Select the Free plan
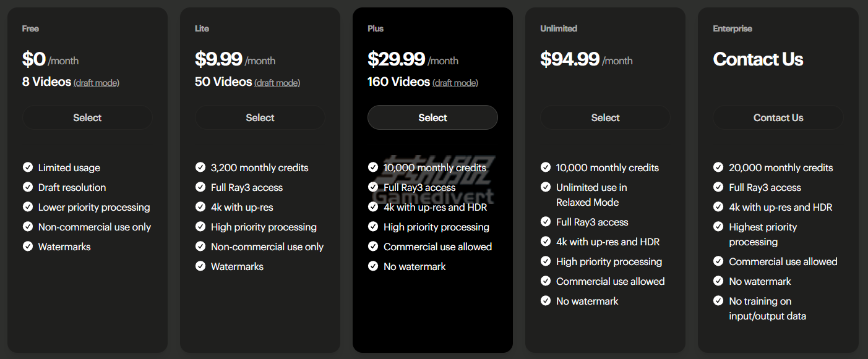Screen dimensions: 868x359 (87, 117)
